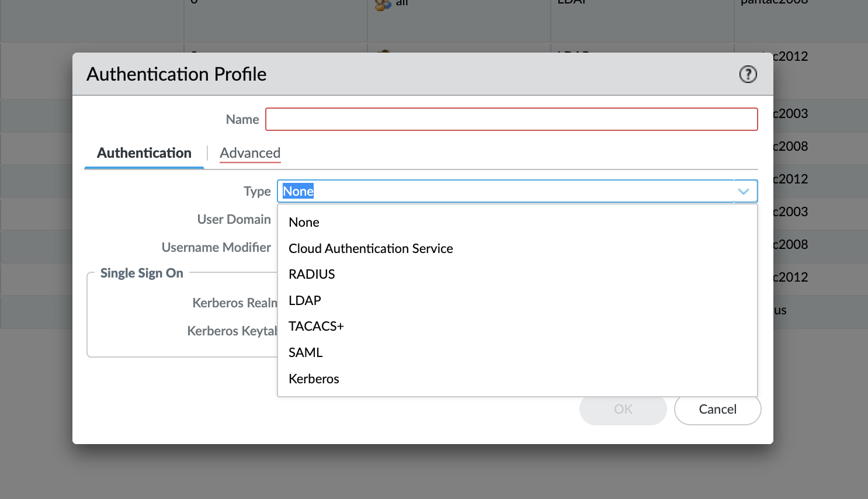Choose None from the Type list
Viewport: 868px width, 499px height.
(304, 223)
